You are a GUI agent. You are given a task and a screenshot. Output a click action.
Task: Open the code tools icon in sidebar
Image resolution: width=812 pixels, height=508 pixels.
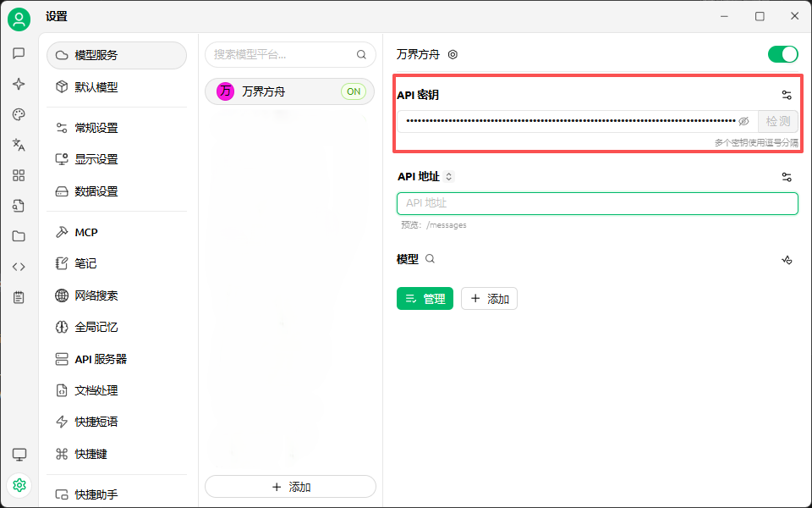click(19, 267)
